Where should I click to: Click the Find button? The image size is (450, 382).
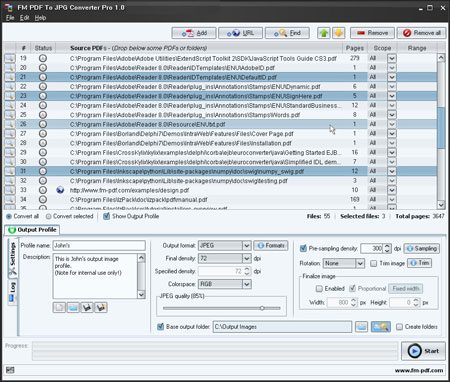pos(287,33)
